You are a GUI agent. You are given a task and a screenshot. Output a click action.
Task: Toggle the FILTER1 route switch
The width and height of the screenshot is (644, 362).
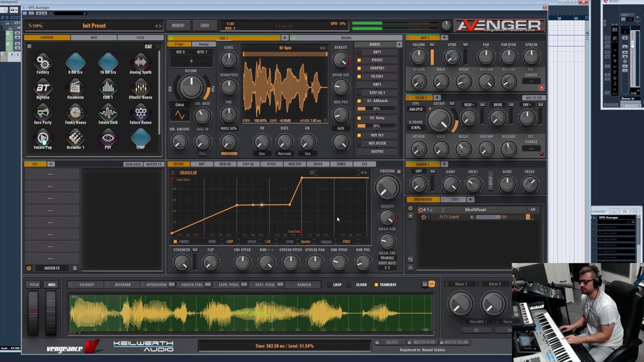click(359, 76)
